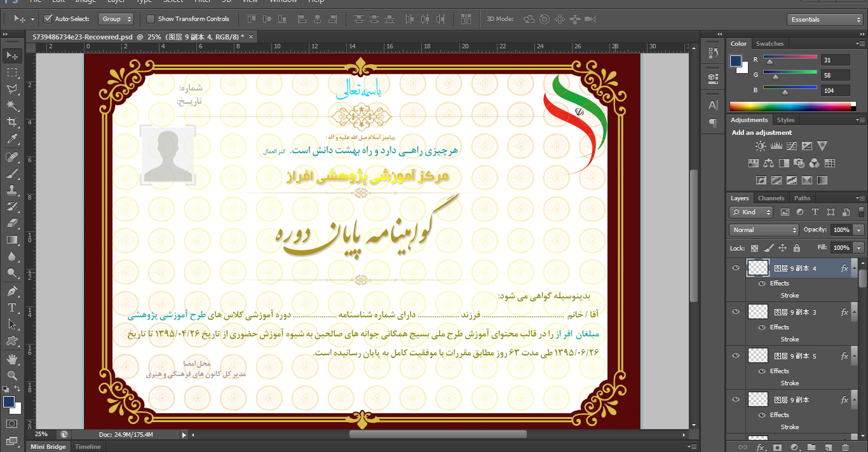The height and width of the screenshot is (452, 868).
Task: Select the Crop tool
Action: click(11, 122)
